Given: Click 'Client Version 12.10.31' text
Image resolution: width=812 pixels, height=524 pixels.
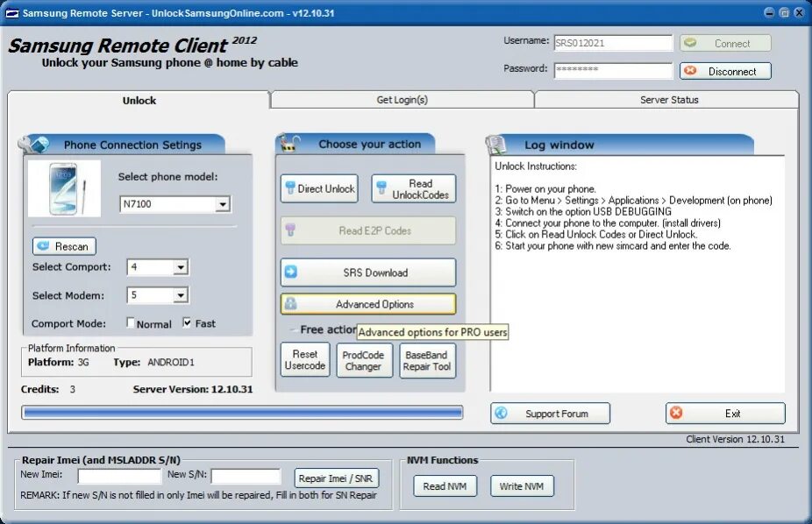Looking at the screenshot, I should tap(736, 439).
